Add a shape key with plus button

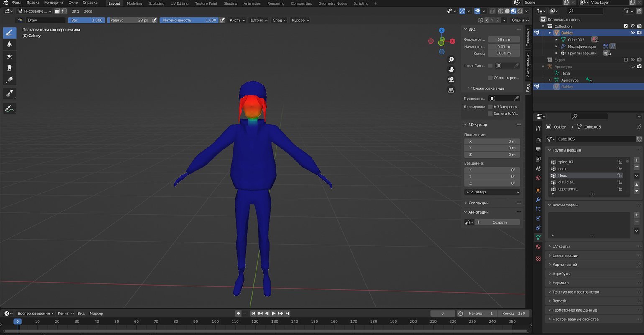pos(636,215)
